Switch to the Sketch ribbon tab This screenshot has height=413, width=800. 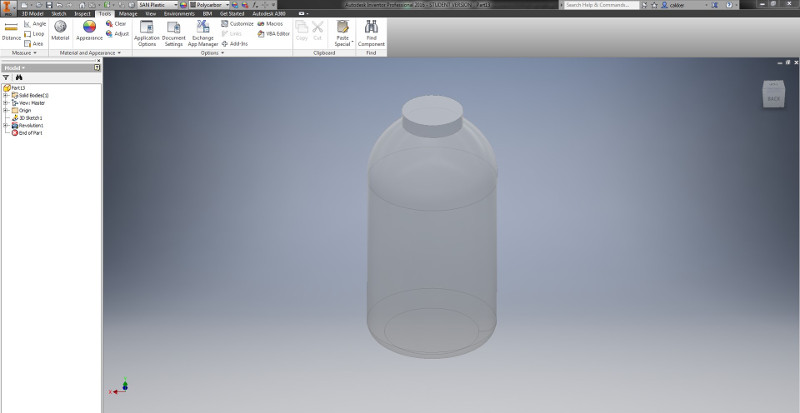pos(59,14)
